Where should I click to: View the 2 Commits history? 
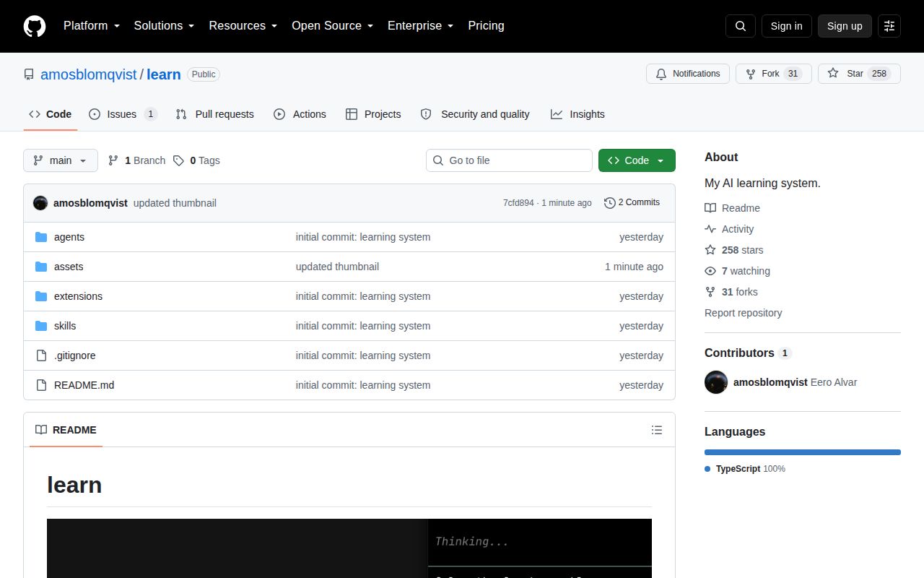coord(632,202)
